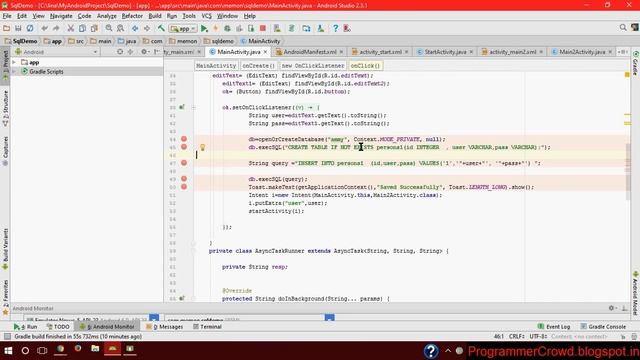The width and height of the screenshot is (640, 360).
Task: Click the Debug app bug icon
Action: point(227,28)
